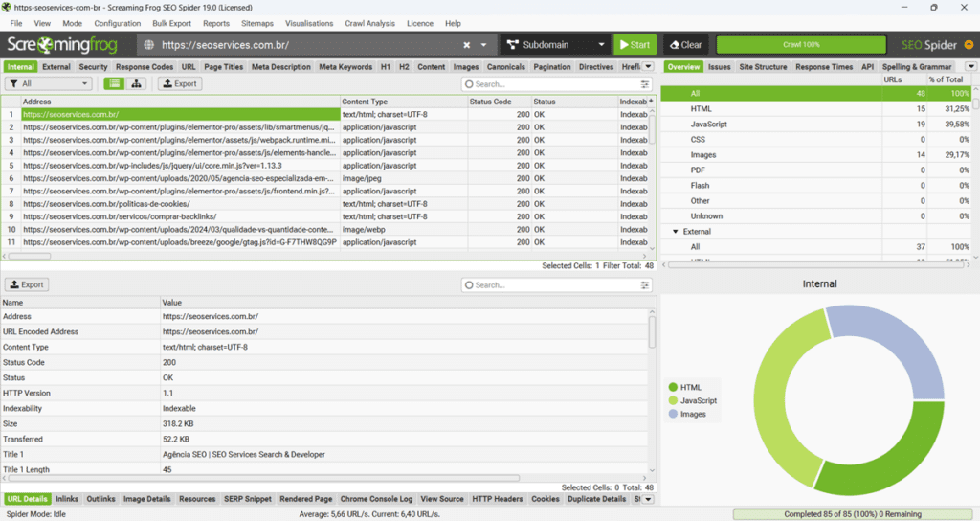Open the View Source bottom tab

442,499
